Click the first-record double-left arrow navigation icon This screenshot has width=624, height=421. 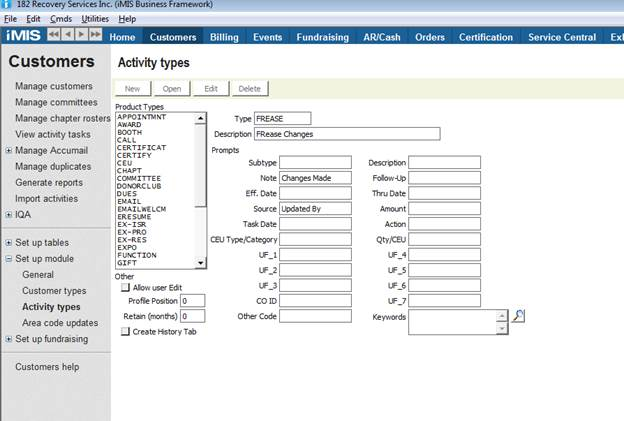click(54, 37)
